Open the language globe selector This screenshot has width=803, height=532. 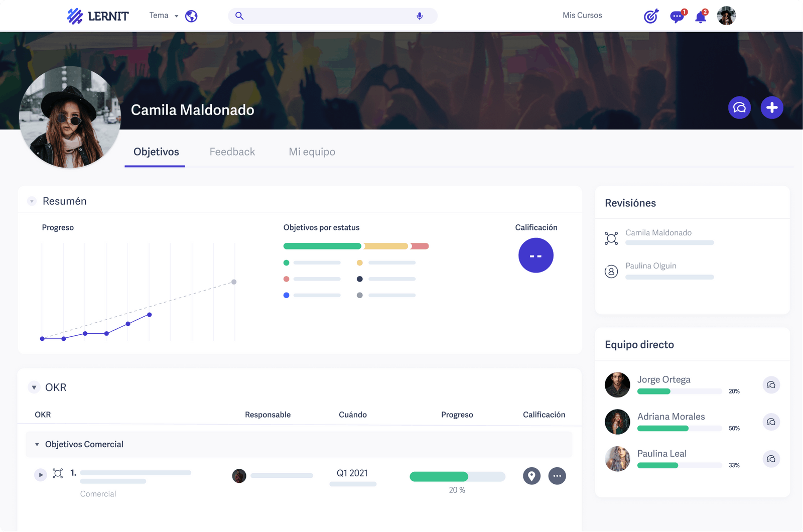(x=191, y=16)
